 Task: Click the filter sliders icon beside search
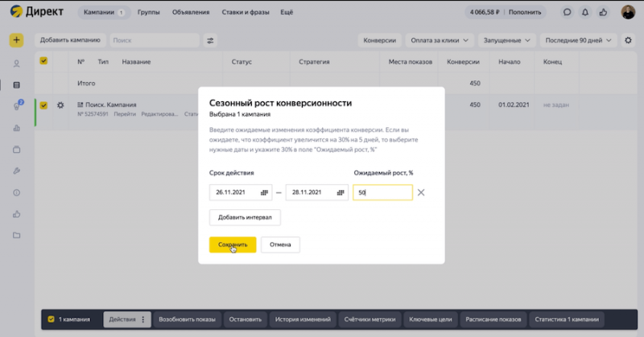pos(211,40)
